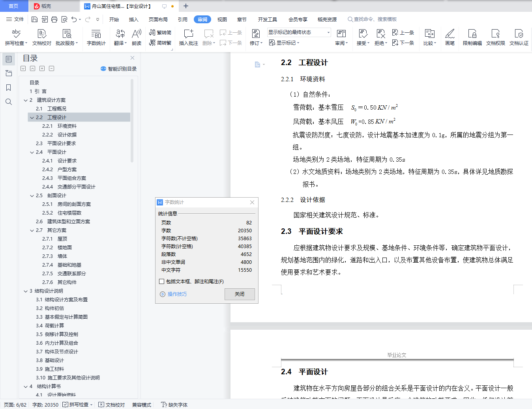
Task: Click the 显示标记 show markup button
Action: (x=284, y=43)
